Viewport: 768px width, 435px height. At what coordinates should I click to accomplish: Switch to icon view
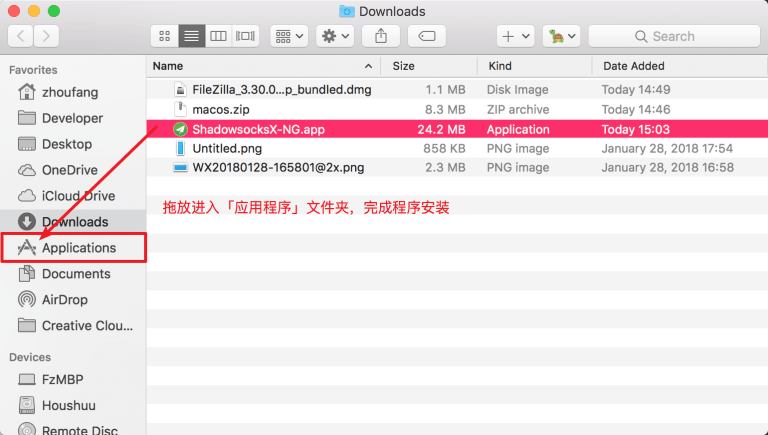point(165,36)
